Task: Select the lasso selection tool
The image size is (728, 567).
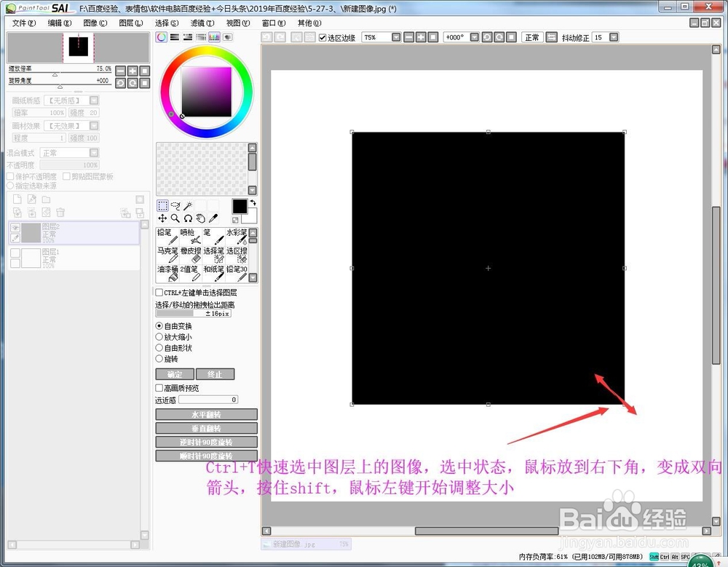Action: (175, 206)
